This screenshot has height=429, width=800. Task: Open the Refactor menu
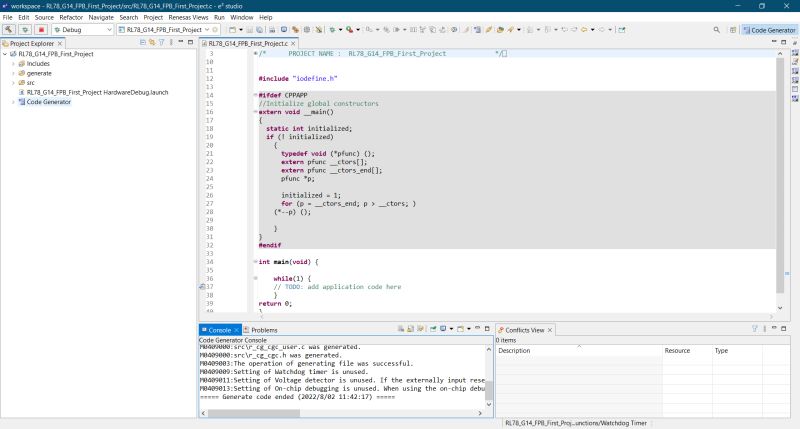[71, 17]
